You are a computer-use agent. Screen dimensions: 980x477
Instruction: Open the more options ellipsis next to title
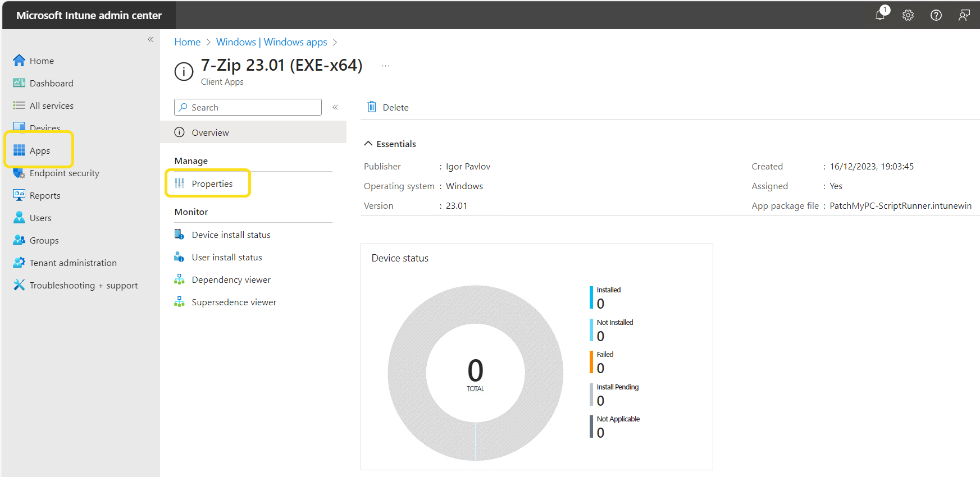385,66
